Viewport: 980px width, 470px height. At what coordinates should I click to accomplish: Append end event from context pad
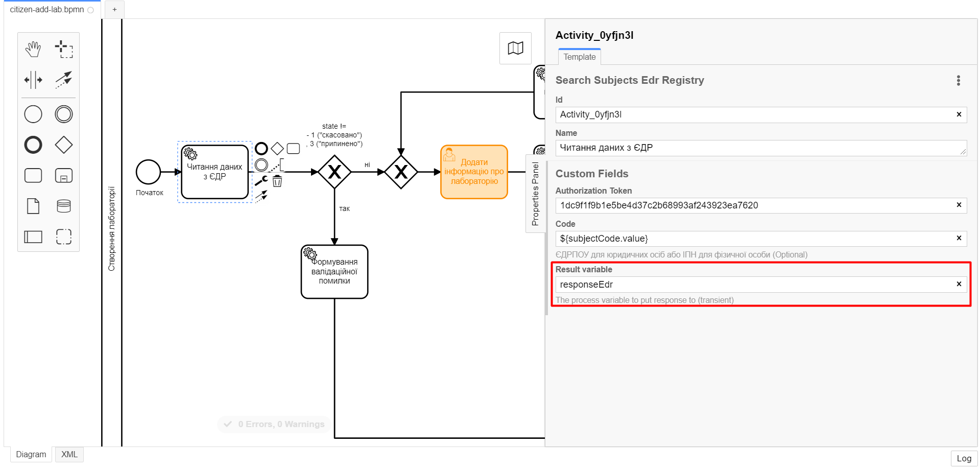click(261, 149)
